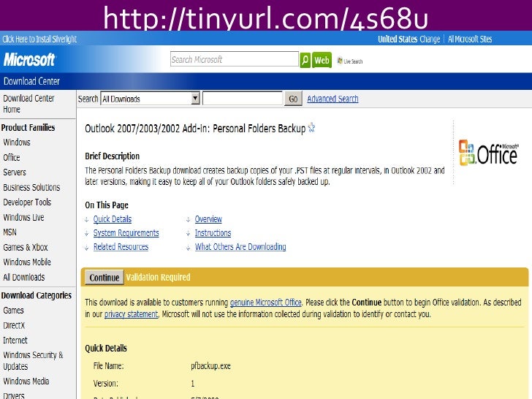532x399 pixels.
Task: Go to Download Center Home
Action: pos(28,104)
